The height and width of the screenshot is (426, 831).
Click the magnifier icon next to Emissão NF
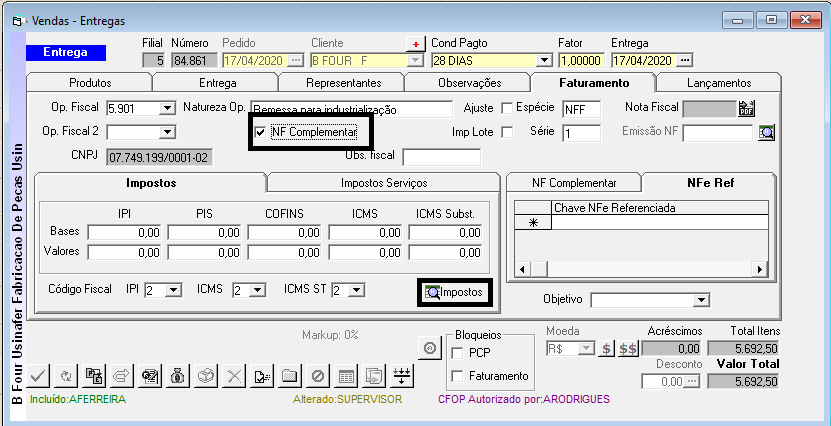[766, 132]
